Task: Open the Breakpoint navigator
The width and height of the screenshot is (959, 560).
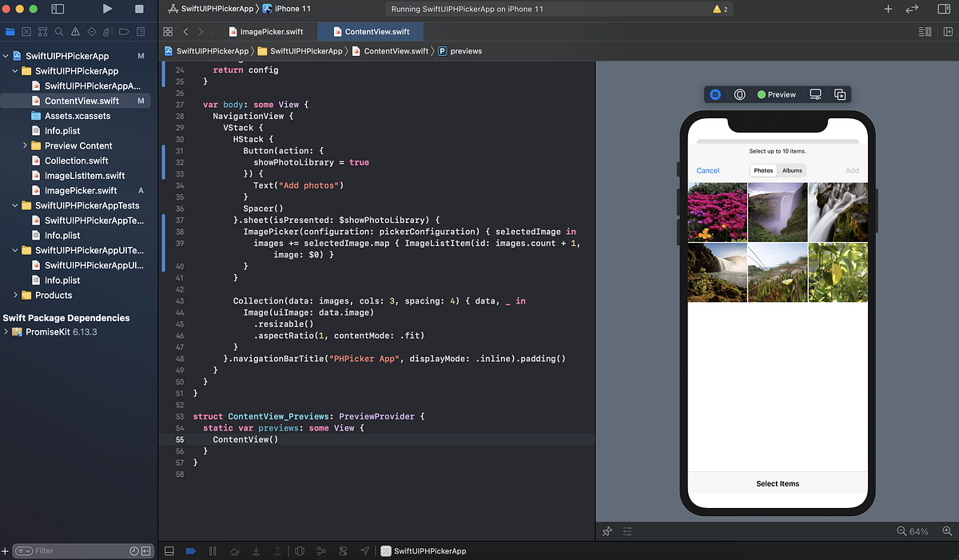Action: (x=125, y=31)
